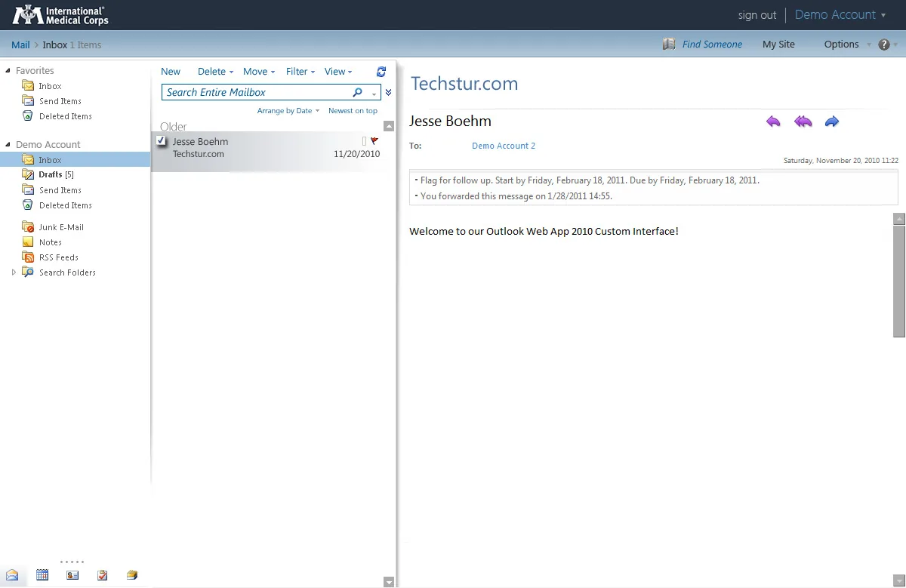Click the Find Someone link
Viewport: 906px width, 588px height.
[712, 45]
